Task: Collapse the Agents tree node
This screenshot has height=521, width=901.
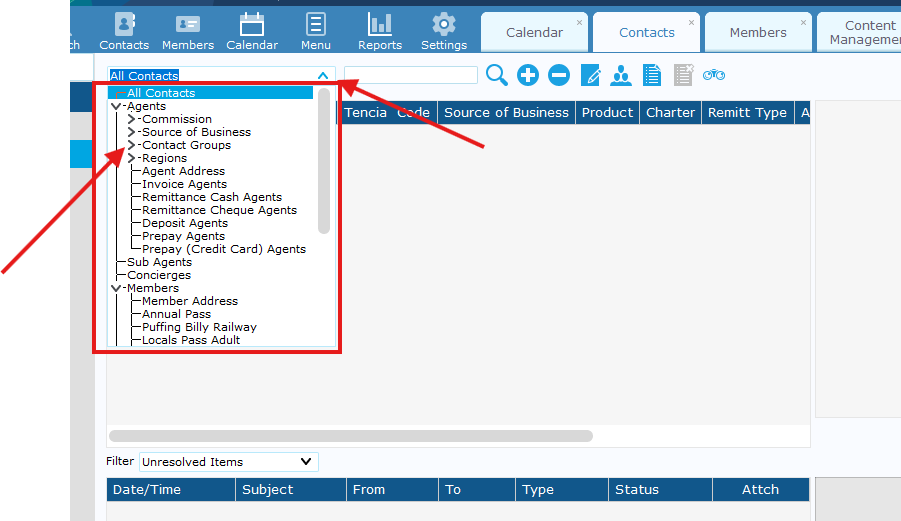Action: (116, 106)
